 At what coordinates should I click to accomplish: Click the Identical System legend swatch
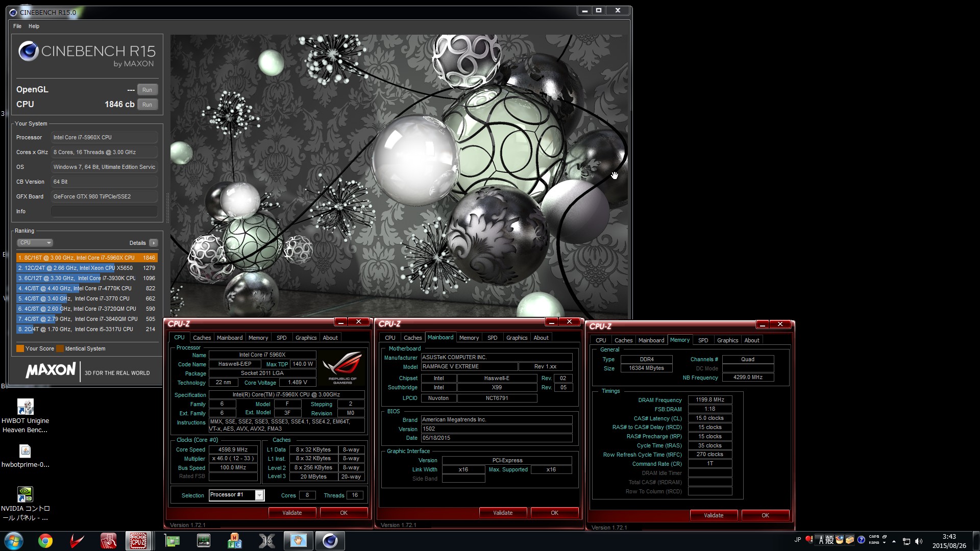click(x=60, y=348)
